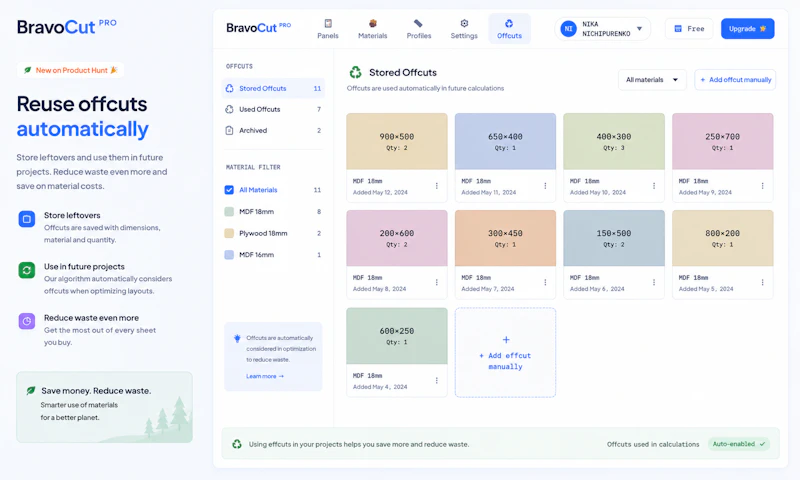Screen dimensions: 800x480
Task: Click the NI user avatar
Action: (x=568, y=29)
